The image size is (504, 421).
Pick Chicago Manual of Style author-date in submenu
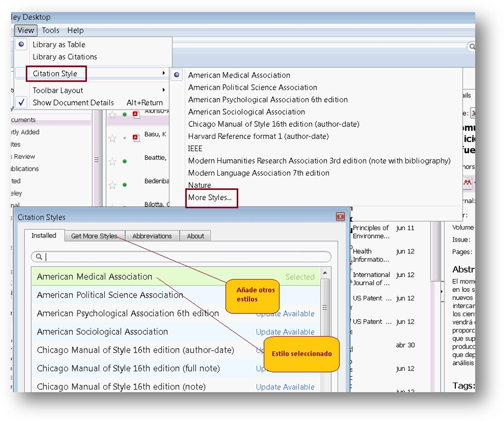pos(274,124)
